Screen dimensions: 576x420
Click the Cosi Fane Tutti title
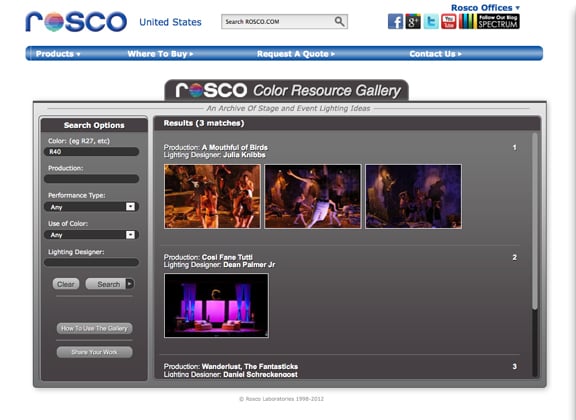227,257
